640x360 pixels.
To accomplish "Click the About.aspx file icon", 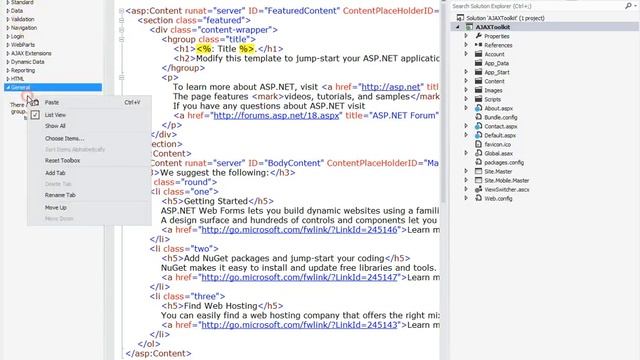I will 478,108.
